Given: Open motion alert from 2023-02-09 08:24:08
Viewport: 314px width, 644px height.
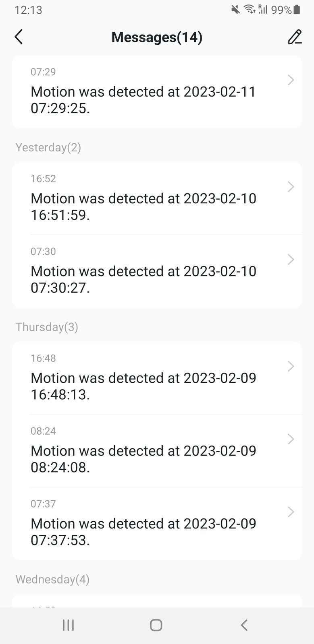Looking at the screenshot, I should pyautogui.click(x=143, y=459).
